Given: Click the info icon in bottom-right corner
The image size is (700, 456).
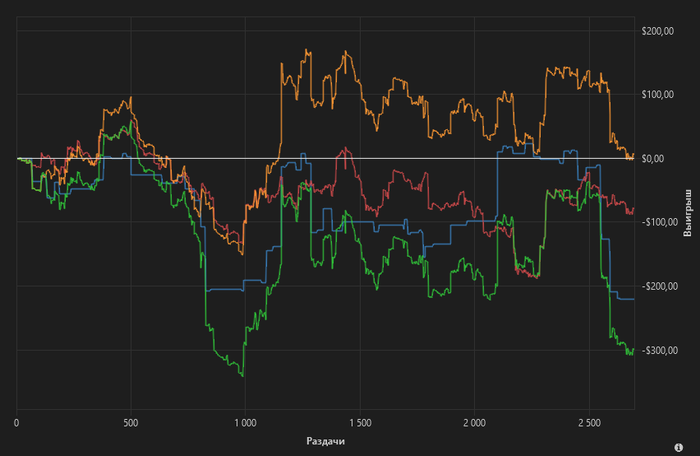Looking at the screenshot, I should coord(679,447).
